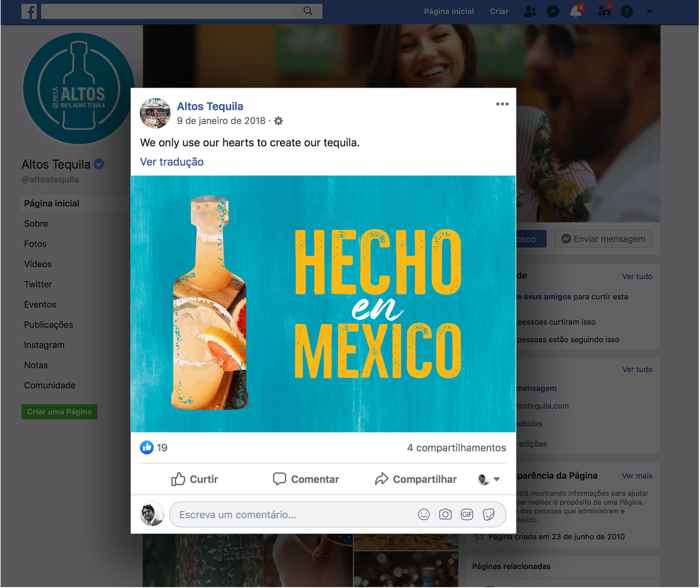Click Enviar mensagem button

tap(603, 239)
